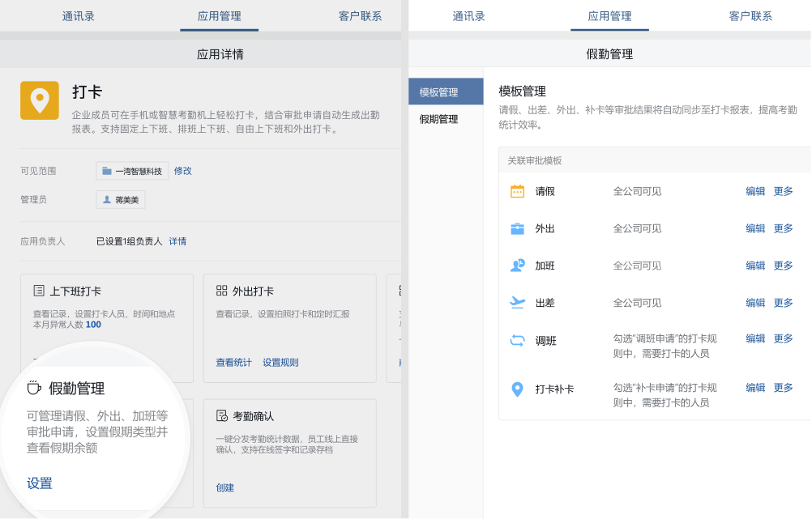This screenshot has height=519, width=812.
Task: Click the folder icon beside 一湾智慧科技
Action: (x=107, y=171)
